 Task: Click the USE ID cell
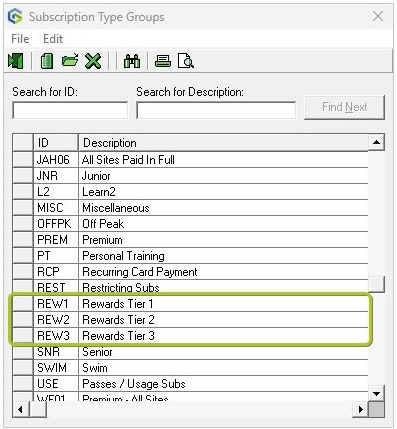(56, 384)
